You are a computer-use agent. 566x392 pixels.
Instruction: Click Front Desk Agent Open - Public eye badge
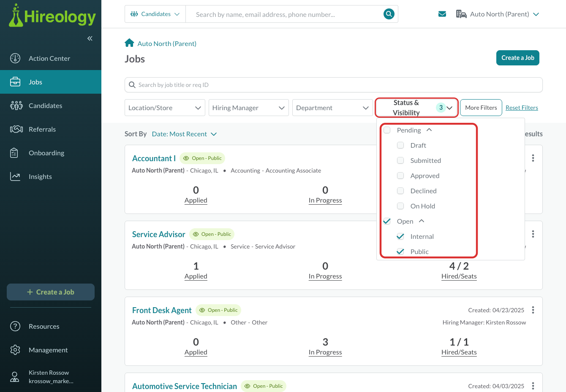[x=218, y=310]
